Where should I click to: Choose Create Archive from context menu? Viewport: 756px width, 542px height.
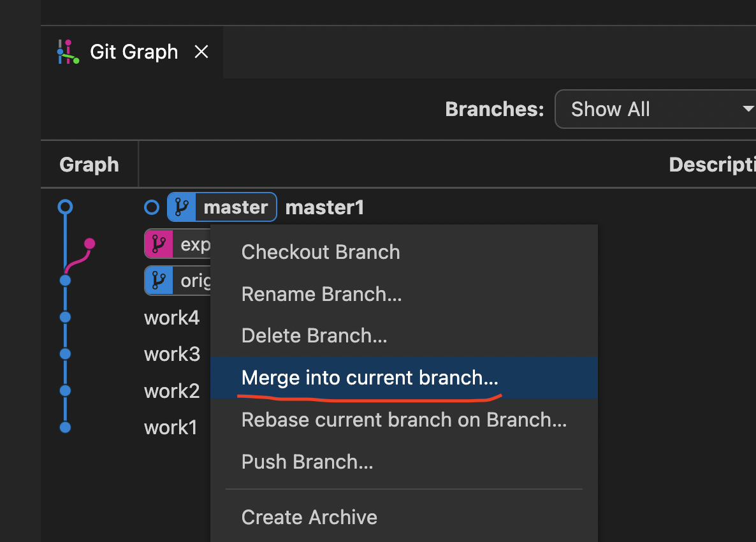pos(404,517)
